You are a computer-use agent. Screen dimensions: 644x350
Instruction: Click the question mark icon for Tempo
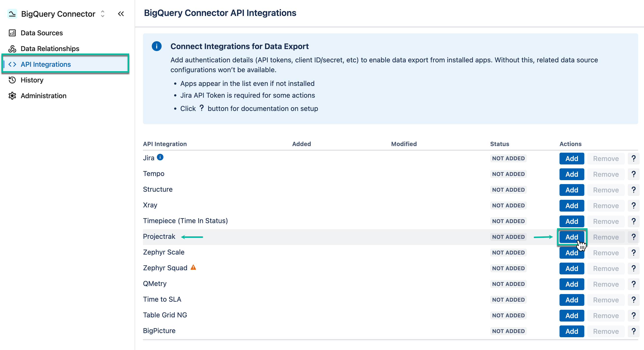point(633,174)
